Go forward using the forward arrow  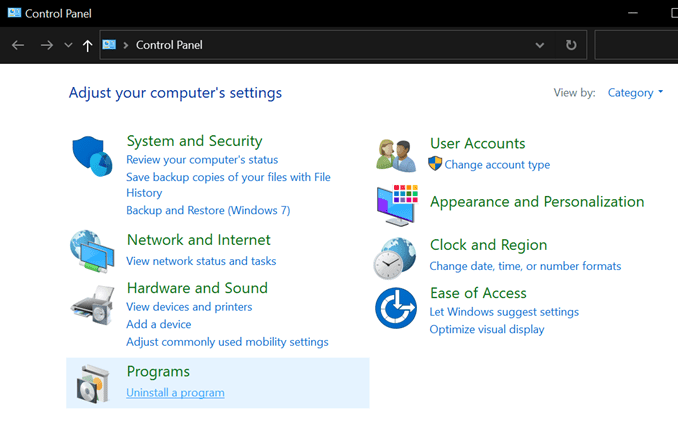47,45
